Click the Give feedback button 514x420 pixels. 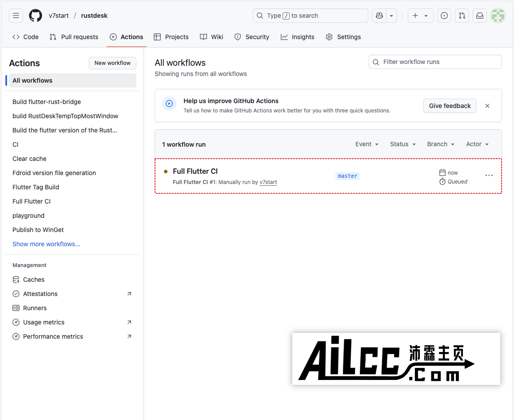click(450, 106)
